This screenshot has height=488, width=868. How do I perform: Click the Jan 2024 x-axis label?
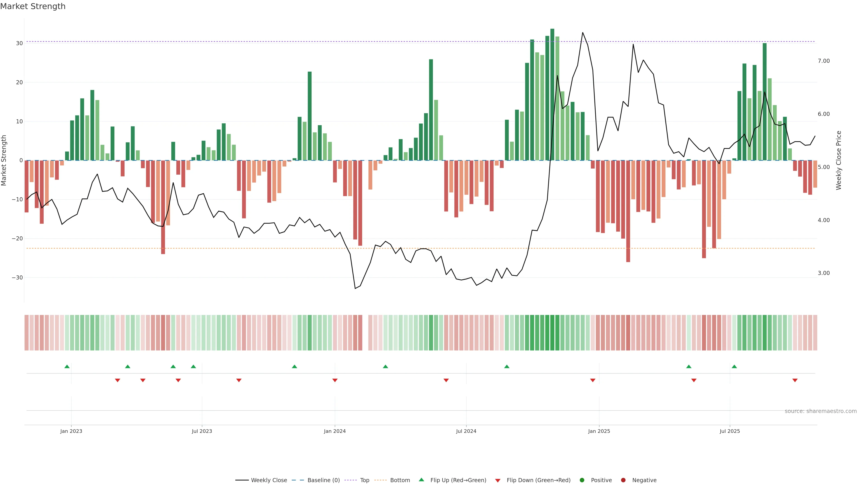click(x=335, y=431)
